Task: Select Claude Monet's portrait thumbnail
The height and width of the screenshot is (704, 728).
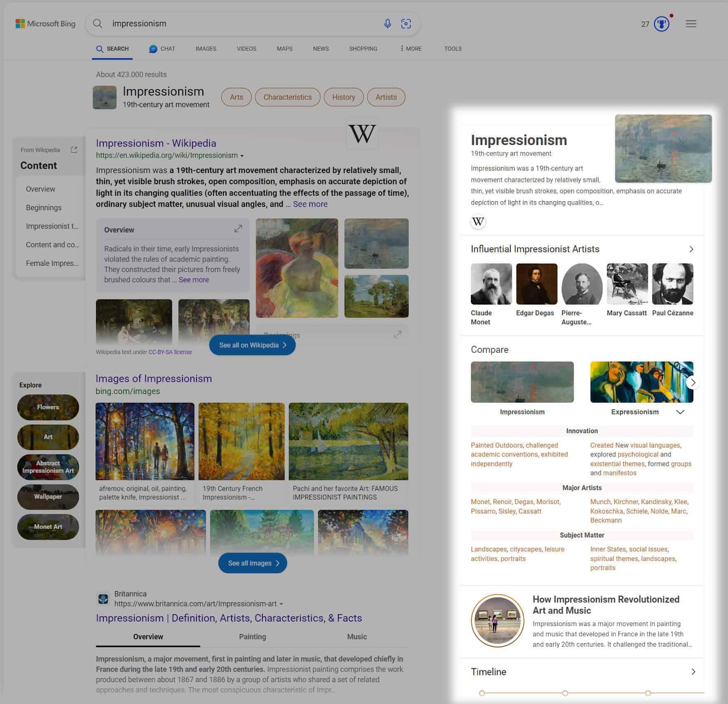Action: (x=491, y=284)
